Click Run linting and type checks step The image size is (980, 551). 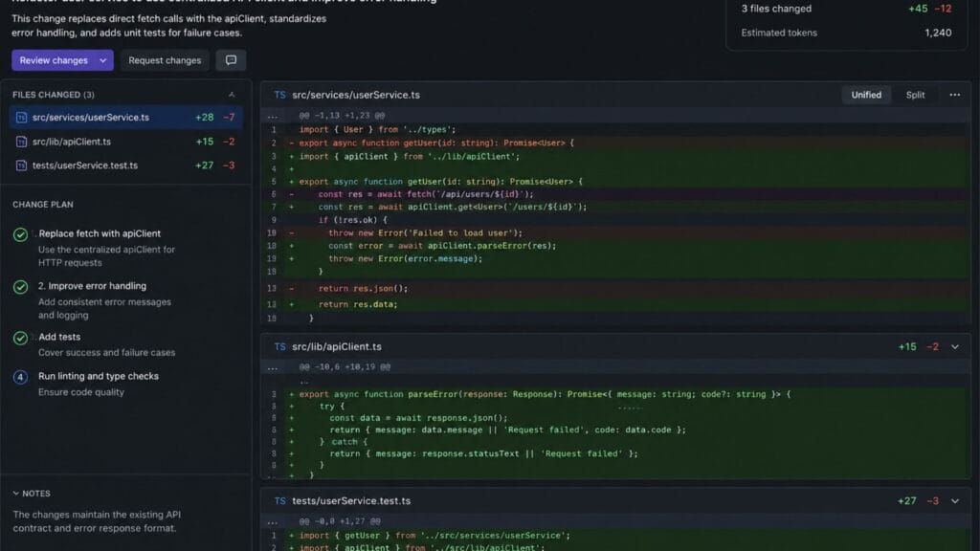(99, 376)
